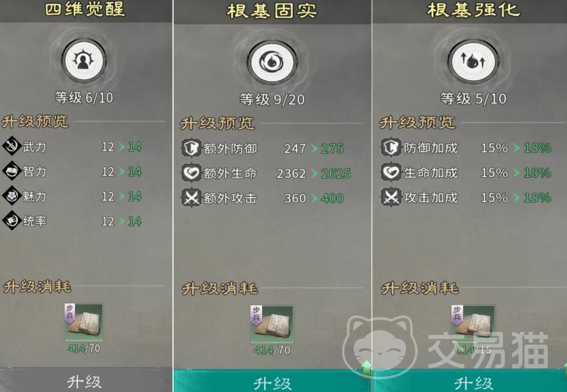567x392 pixels.
Task: Open 步兵 book item in 四维觉醒 cost
Action: coord(84,322)
